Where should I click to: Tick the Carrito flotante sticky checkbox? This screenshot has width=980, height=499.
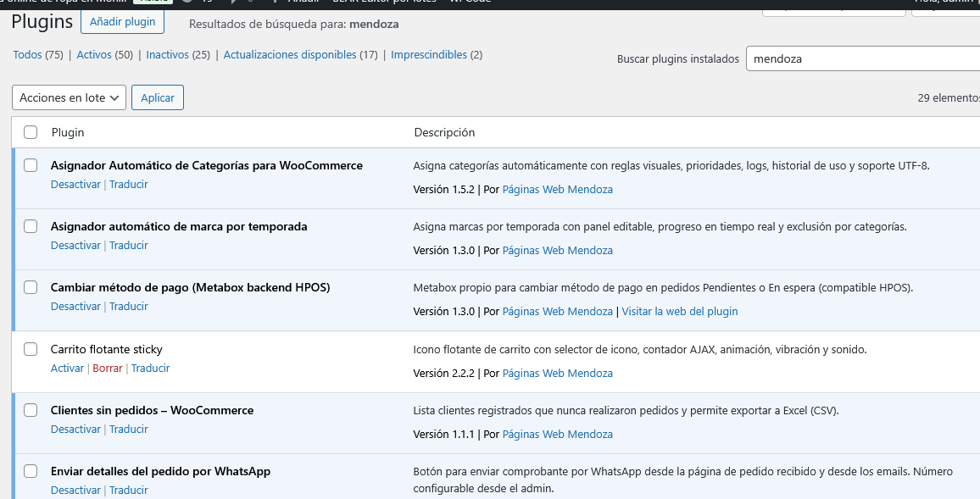tap(31, 349)
